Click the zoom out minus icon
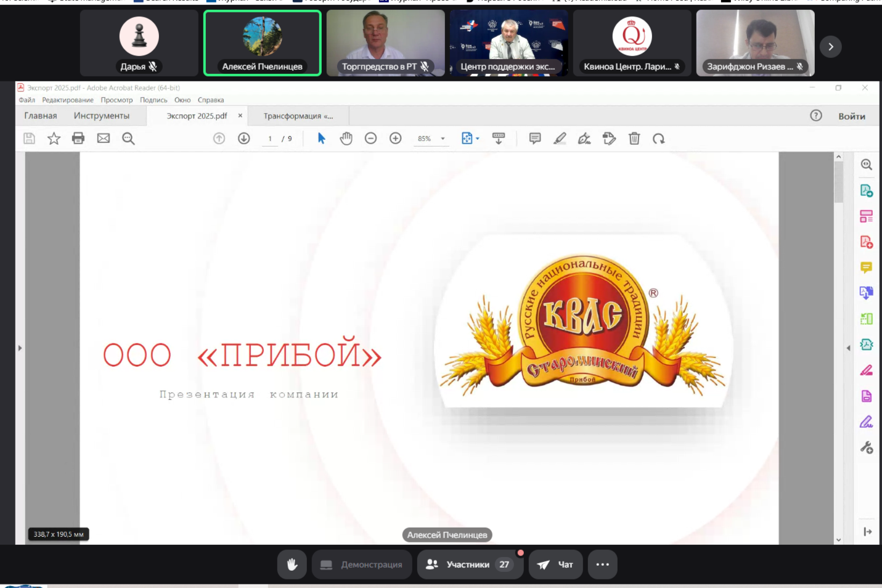The width and height of the screenshot is (882, 588). (370, 139)
